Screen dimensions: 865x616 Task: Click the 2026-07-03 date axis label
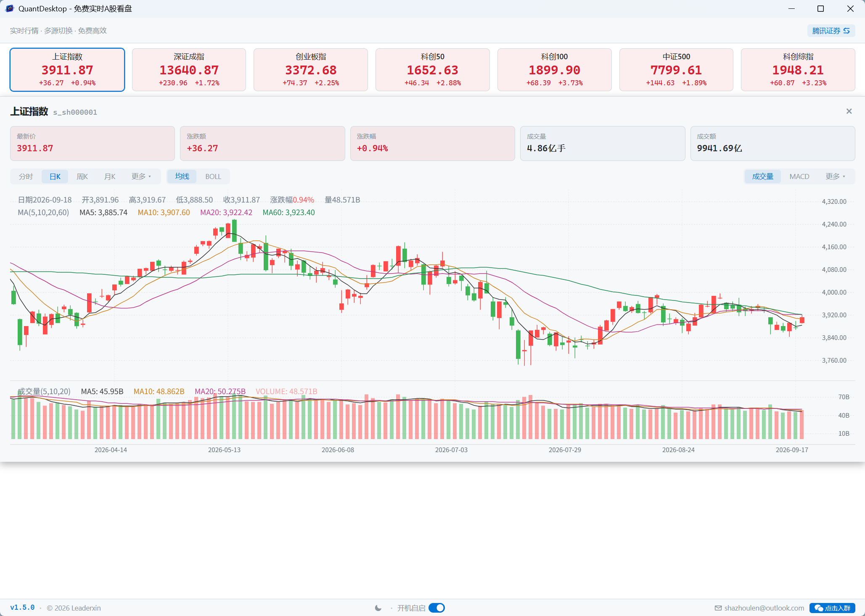pyautogui.click(x=451, y=450)
